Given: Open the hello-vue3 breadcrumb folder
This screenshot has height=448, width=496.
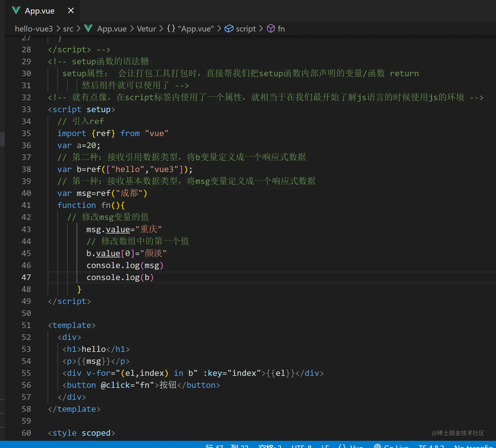Looking at the screenshot, I should [34, 29].
